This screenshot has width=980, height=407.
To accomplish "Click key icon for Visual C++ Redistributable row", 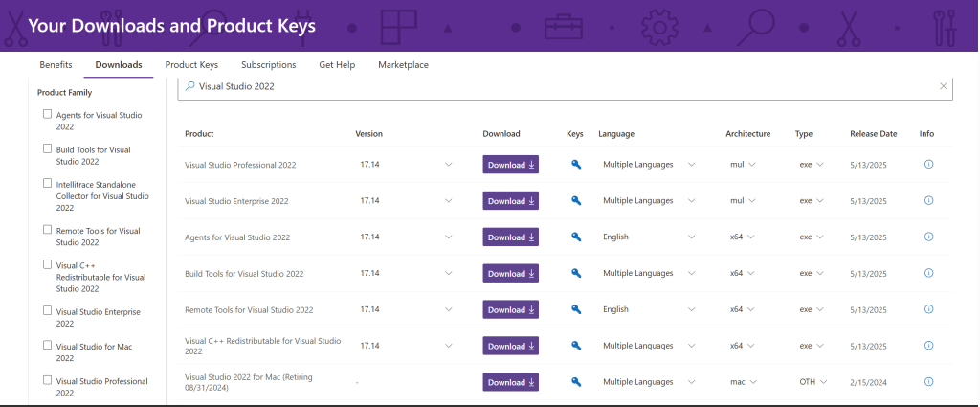I will (576, 346).
